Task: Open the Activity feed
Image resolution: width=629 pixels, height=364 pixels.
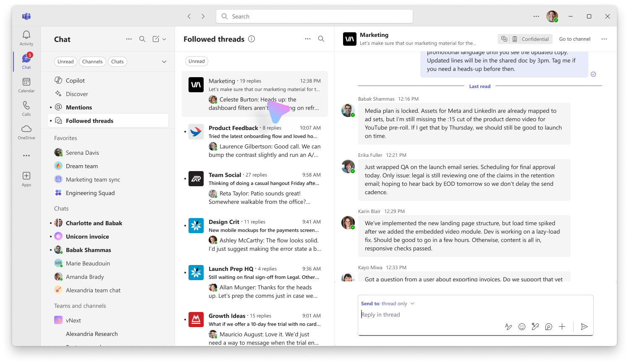Action: pyautogui.click(x=26, y=38)
